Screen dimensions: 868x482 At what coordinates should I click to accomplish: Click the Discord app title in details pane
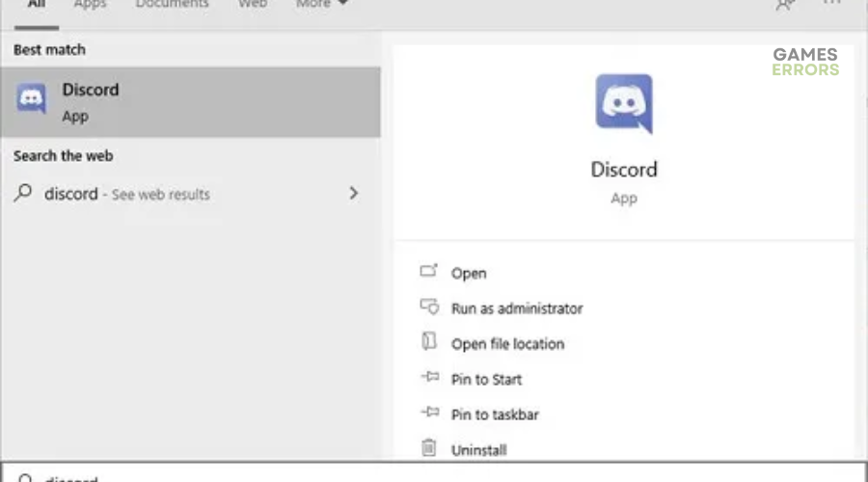(x=624, y=170)
